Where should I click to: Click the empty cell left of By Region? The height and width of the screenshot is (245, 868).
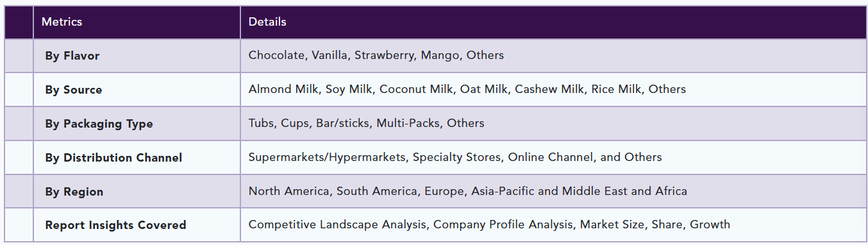pos(19,192)
